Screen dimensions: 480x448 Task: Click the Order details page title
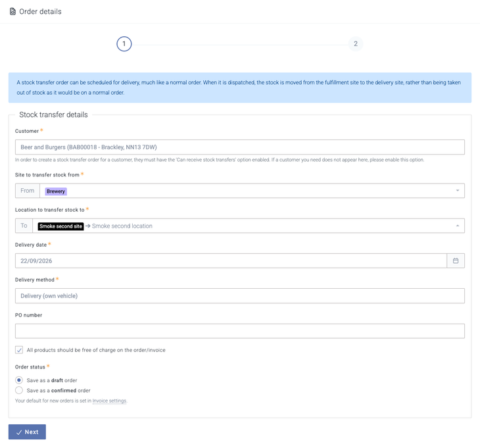coord(40,12)
